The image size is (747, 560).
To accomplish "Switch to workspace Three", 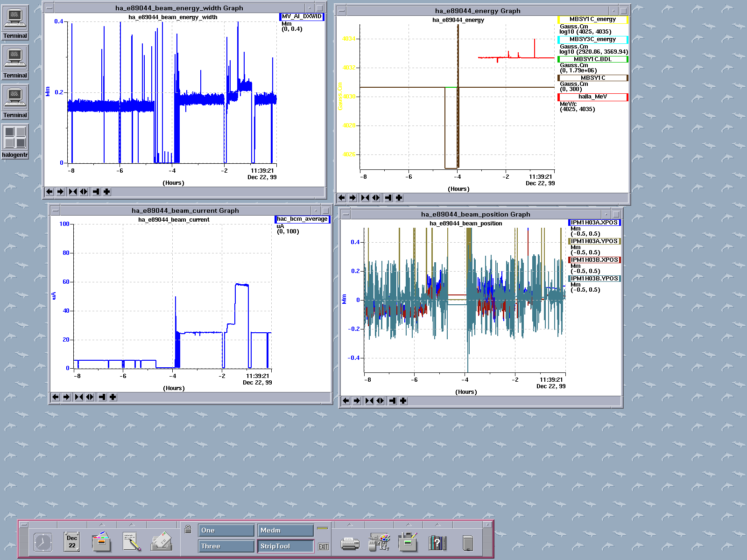I will (x=226, y=546).
